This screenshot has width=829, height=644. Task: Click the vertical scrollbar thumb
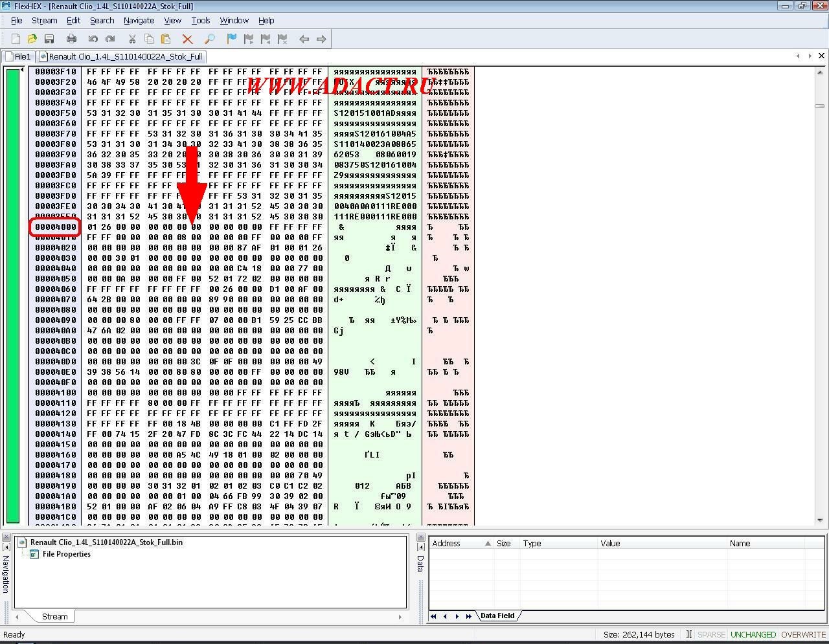(x=819, y=106)
